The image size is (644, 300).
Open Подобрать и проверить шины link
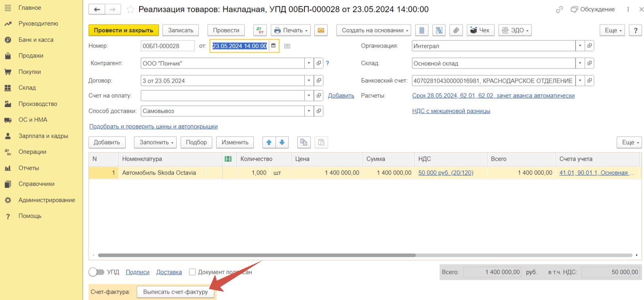(153, 126)
